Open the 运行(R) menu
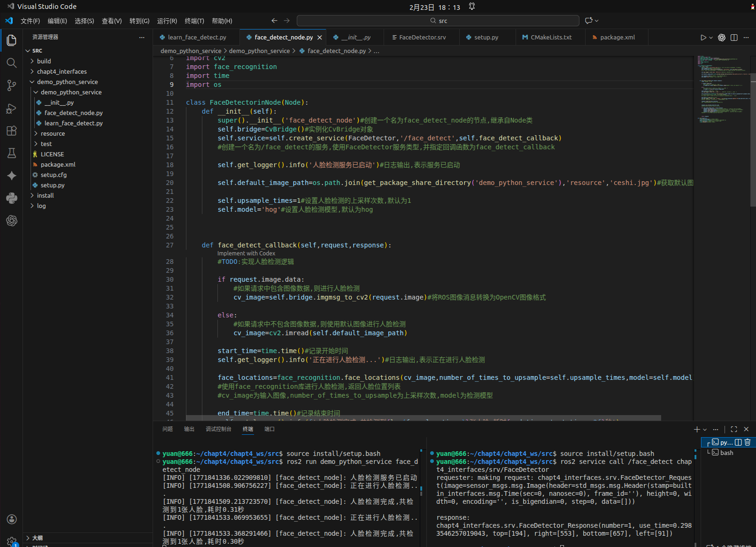Image resolution: width=756 pixels, height=547 pixels. [167, 21]
